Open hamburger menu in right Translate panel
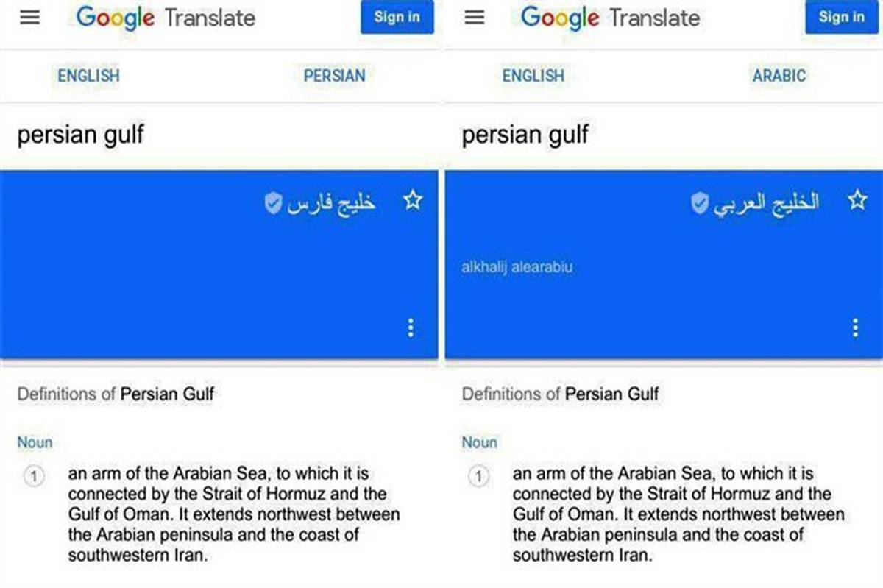This screenshot has width=883, height=588. (x=475, y=18)
